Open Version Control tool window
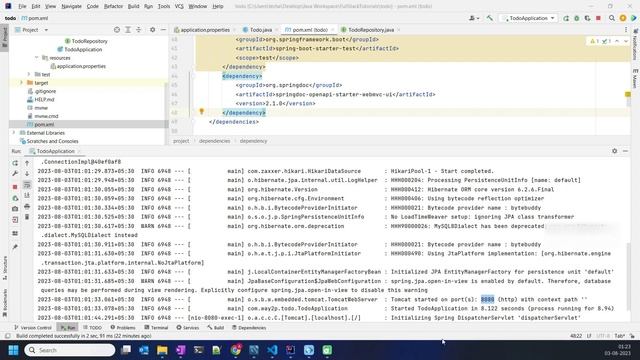This screenshot has height=360, width=640. [33, 327]
